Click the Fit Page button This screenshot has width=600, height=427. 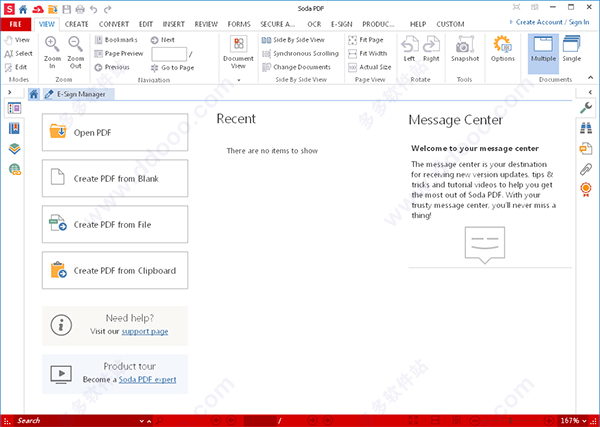(366, 40)
